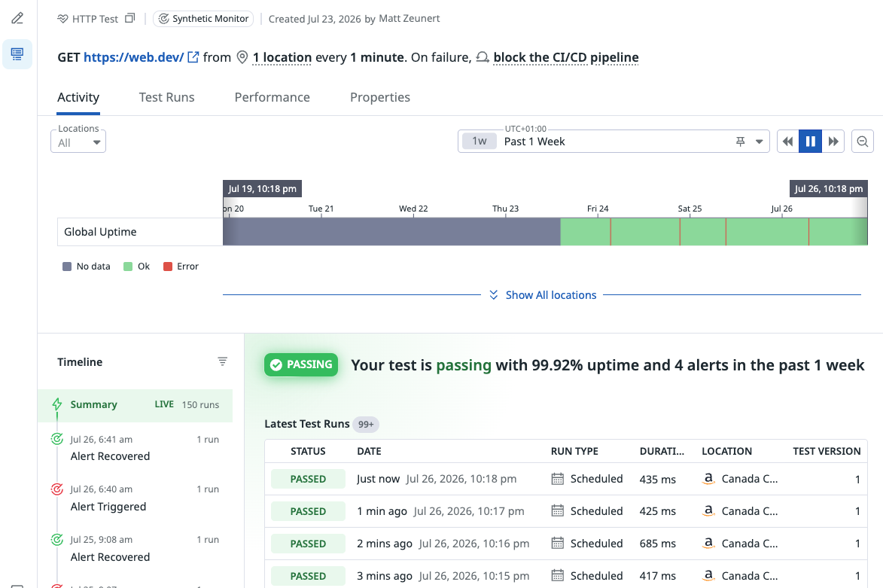883x588 pixels.
Task: Sort by the DATE column header
Action: [x=370, y=451]
